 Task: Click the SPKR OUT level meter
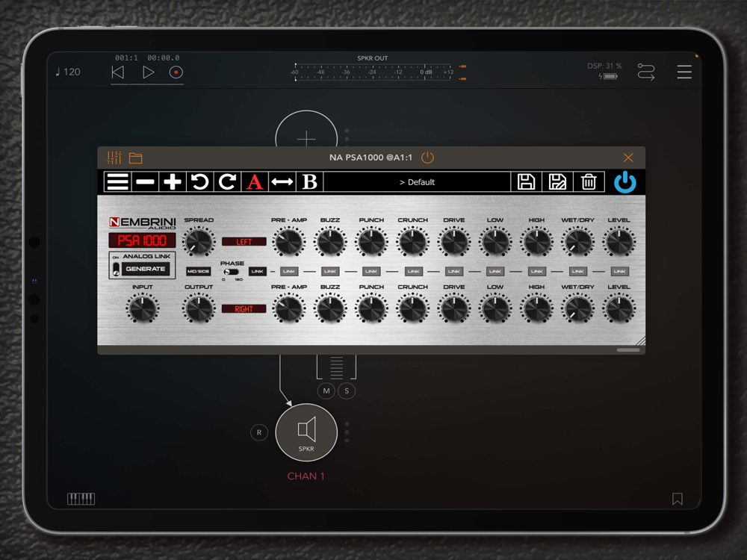pos(373,72)
